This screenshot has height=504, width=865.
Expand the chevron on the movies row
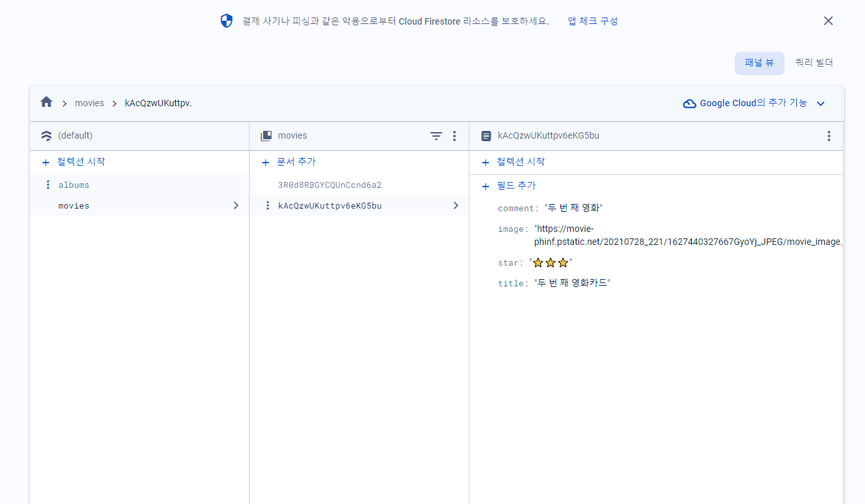tap(236, 205)
